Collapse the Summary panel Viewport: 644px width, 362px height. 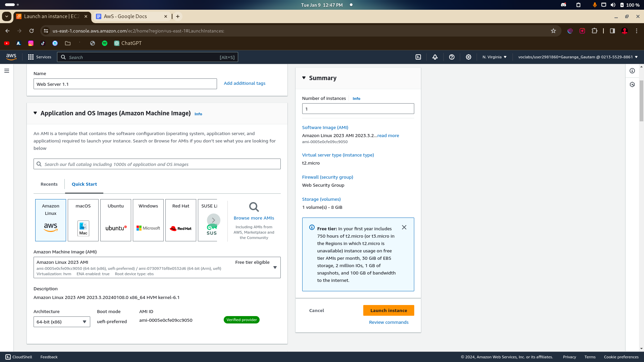pos(304,78)
